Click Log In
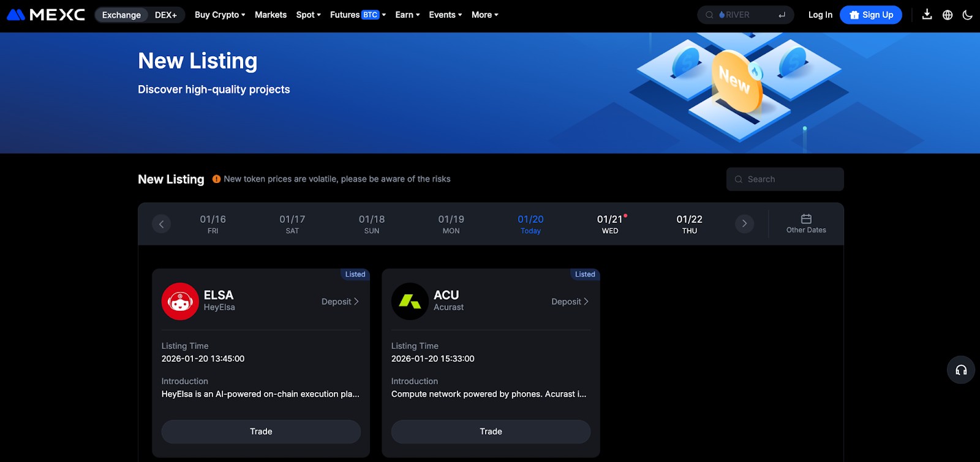Image resolution: width=980 pixels, height=462 pixels. (x=820, y=15)
